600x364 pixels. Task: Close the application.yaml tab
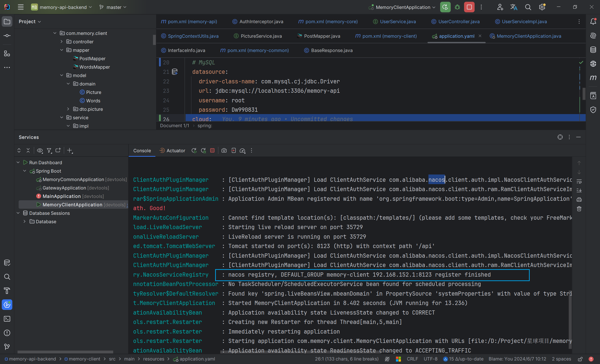(x=480, y=36)
